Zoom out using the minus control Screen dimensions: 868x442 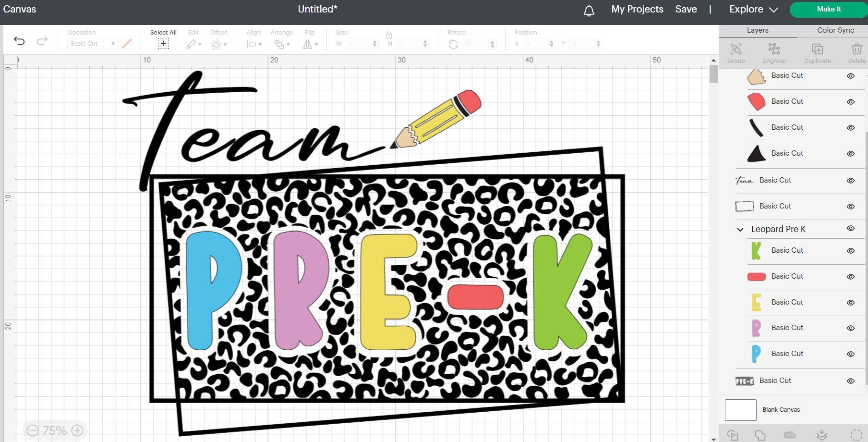point(32,430)
